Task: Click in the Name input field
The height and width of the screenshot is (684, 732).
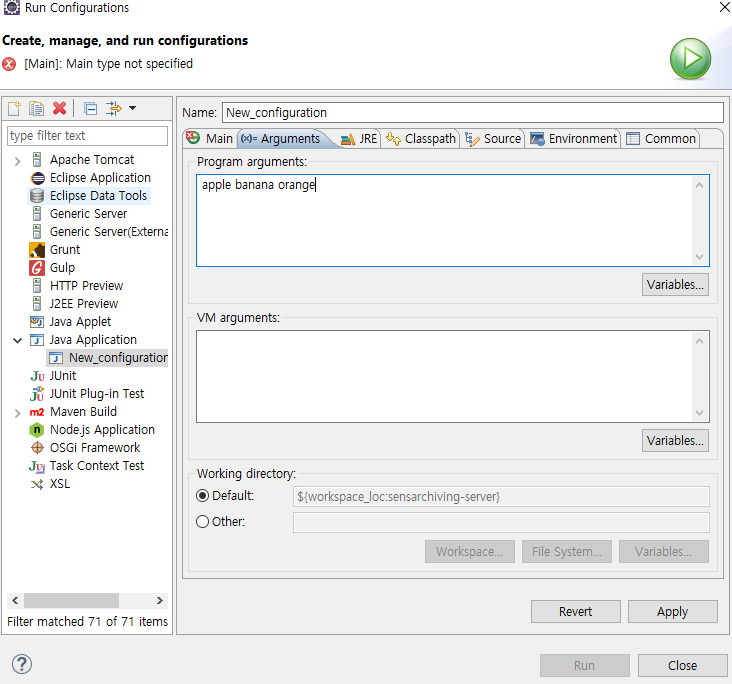Action: (472, 113)
